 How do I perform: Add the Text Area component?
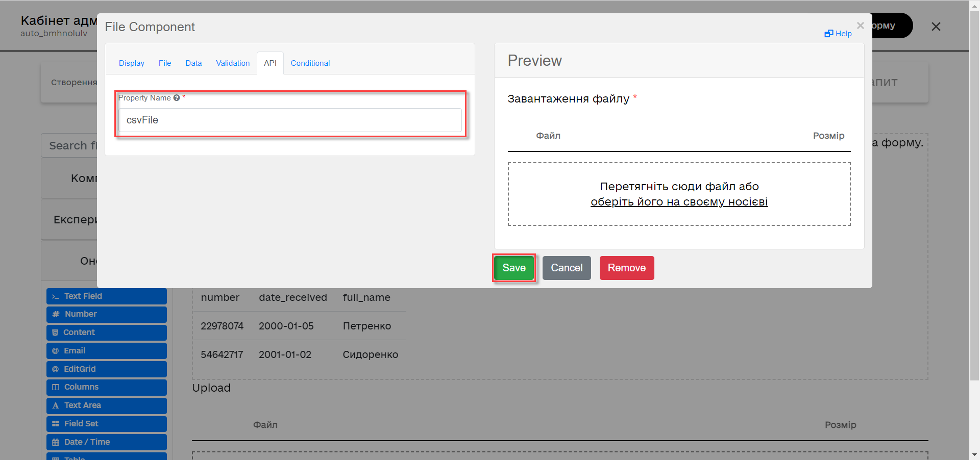click(107, 405)
